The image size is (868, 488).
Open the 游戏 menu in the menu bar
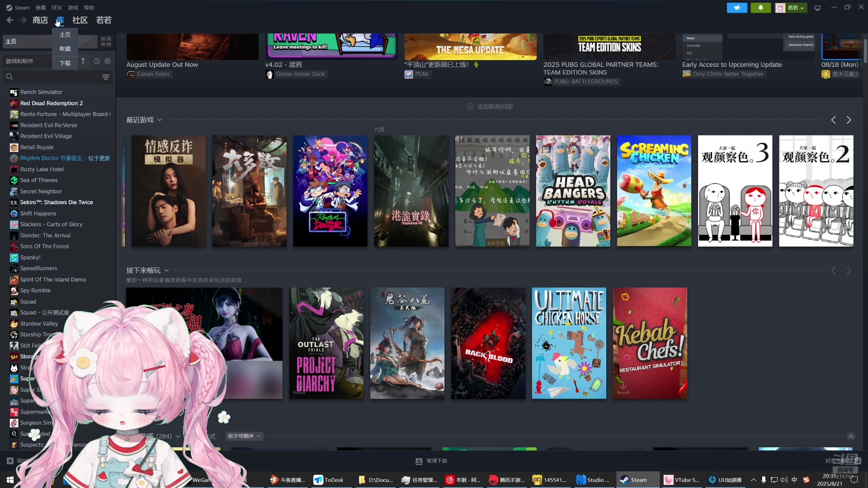click(x=73, y=8)
